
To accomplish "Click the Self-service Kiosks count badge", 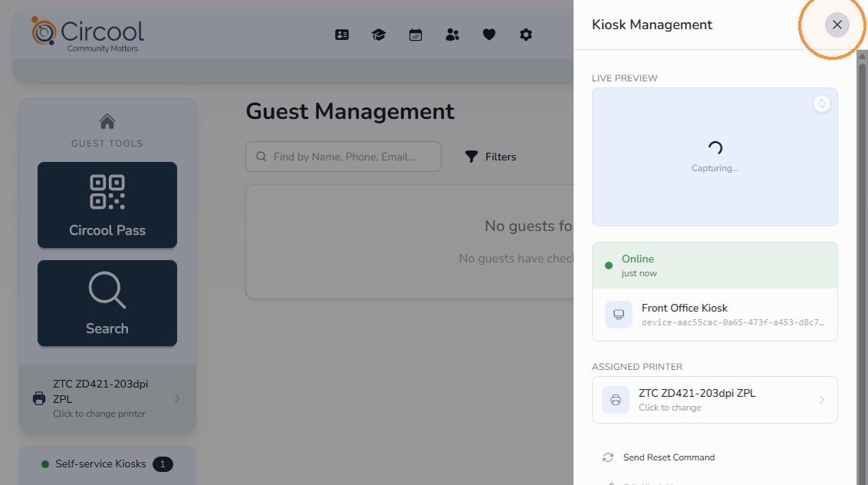I will coord(163,464).
